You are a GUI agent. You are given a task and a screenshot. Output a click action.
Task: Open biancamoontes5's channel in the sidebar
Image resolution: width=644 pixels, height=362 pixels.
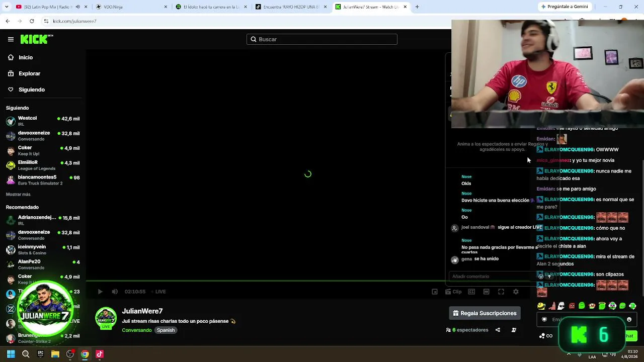(x=43, y=180)
